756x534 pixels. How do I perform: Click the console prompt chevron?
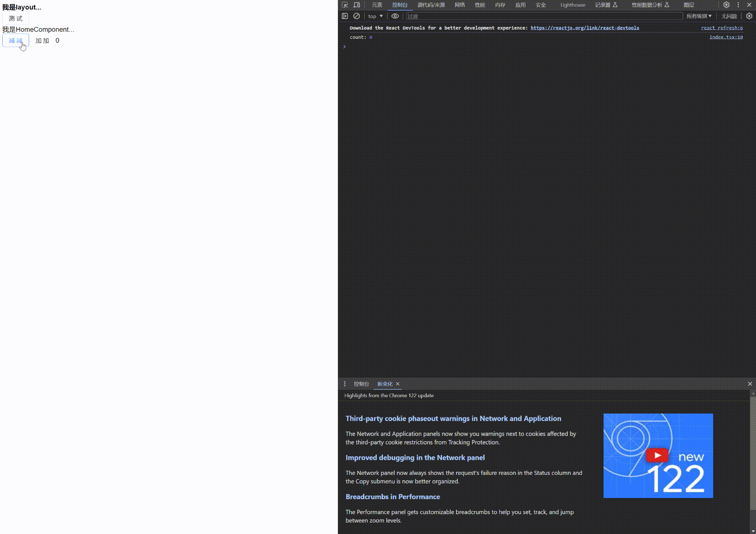(344, 47)
